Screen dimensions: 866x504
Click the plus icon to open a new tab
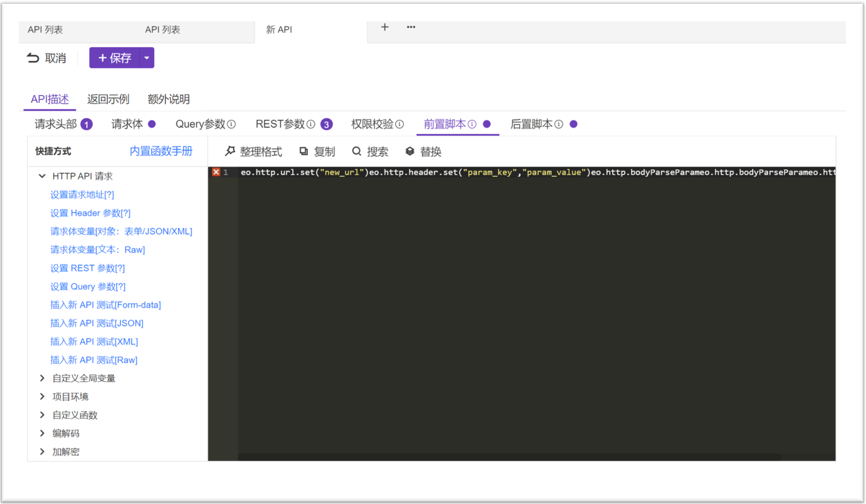(x=385, y=27)
